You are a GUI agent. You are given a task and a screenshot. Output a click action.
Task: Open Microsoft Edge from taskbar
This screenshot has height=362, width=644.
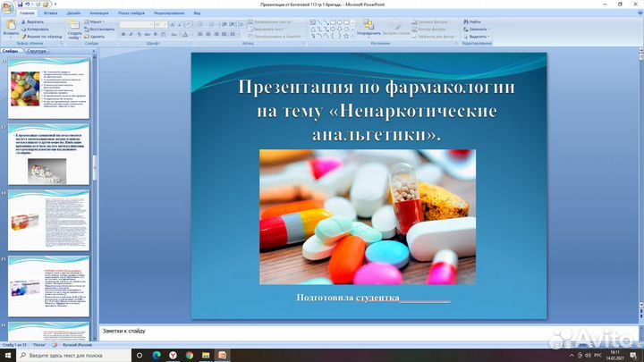(157, 355)
